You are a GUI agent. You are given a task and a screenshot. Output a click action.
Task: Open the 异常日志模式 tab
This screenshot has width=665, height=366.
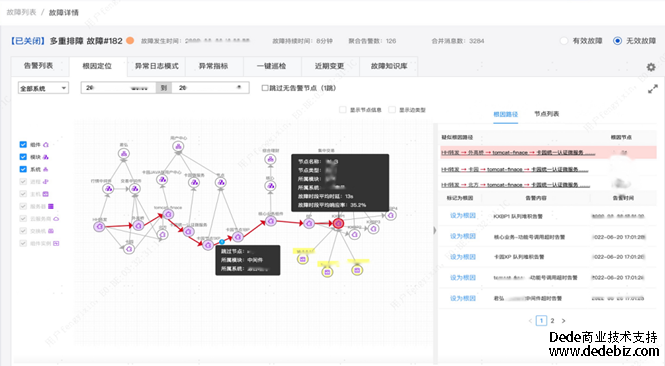(156, 66)
